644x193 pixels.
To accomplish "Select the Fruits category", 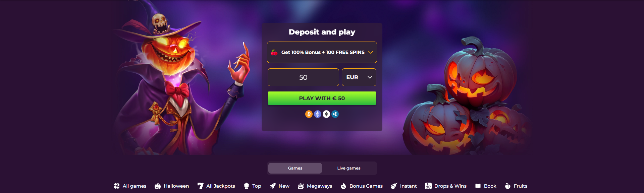I will (x=516, y=186).
